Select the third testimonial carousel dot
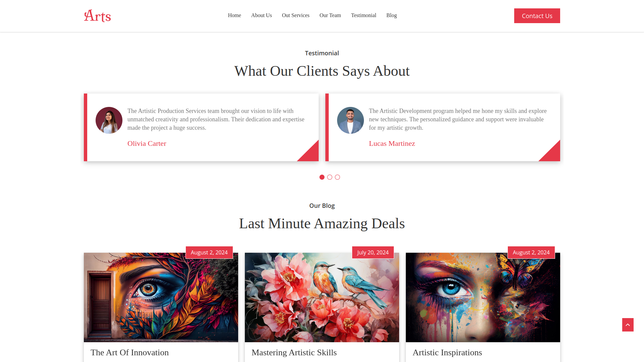The image size is (644, 362). [x=337, y=177]
